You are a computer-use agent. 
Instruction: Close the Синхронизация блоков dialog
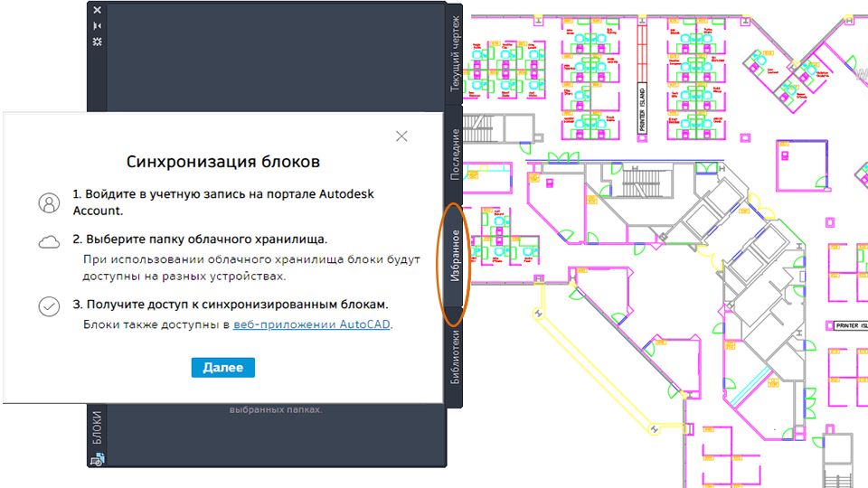pyautogui.click(x=401, y=136)
